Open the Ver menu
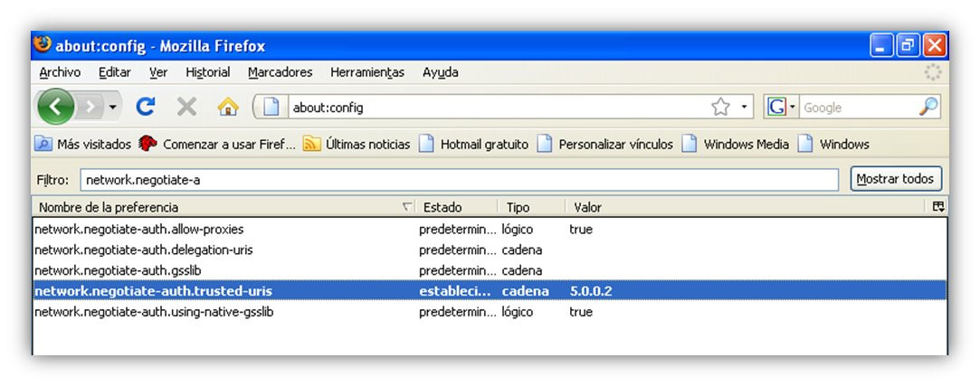 coord(158,72)
